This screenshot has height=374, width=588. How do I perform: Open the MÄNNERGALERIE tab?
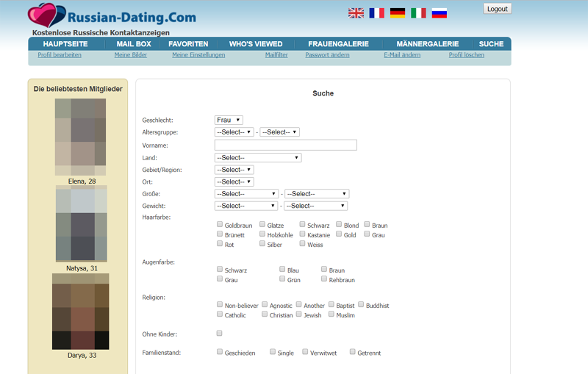tap(428, 44)
